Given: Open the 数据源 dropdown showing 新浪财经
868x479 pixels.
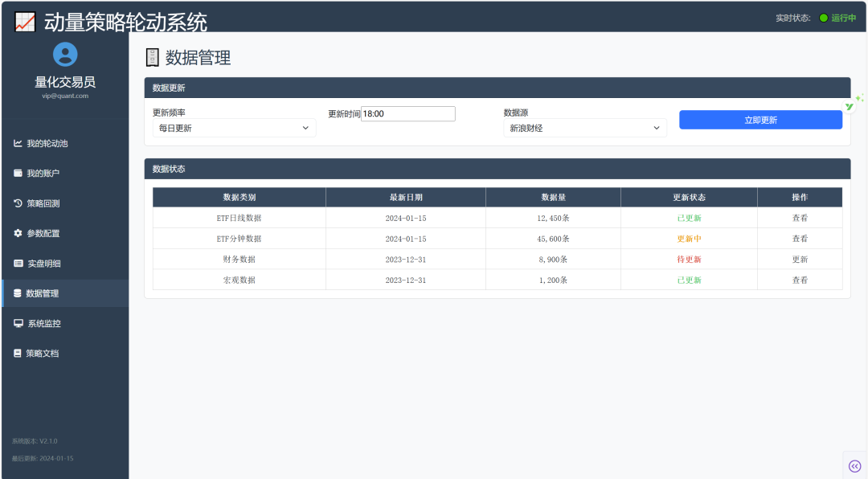Looking at the screenshot, I should pyautogui.click(x=585, y=128).
